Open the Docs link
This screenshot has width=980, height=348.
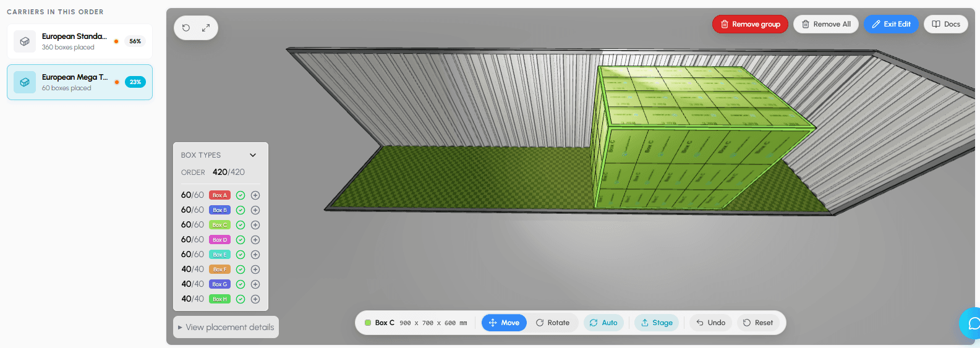946,24
